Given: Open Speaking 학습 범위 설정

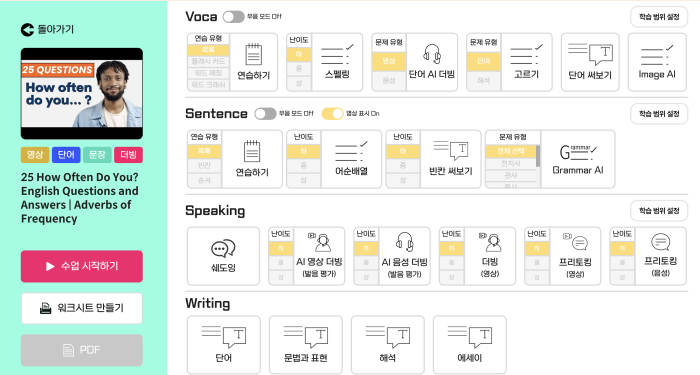Looking at the screenshot, I should pos(659,211).
